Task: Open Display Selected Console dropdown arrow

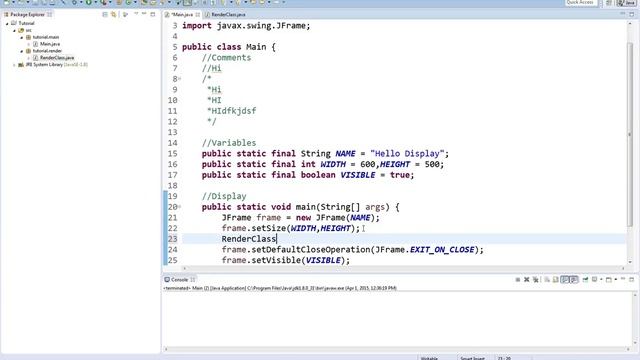Action: click(601, 280)
